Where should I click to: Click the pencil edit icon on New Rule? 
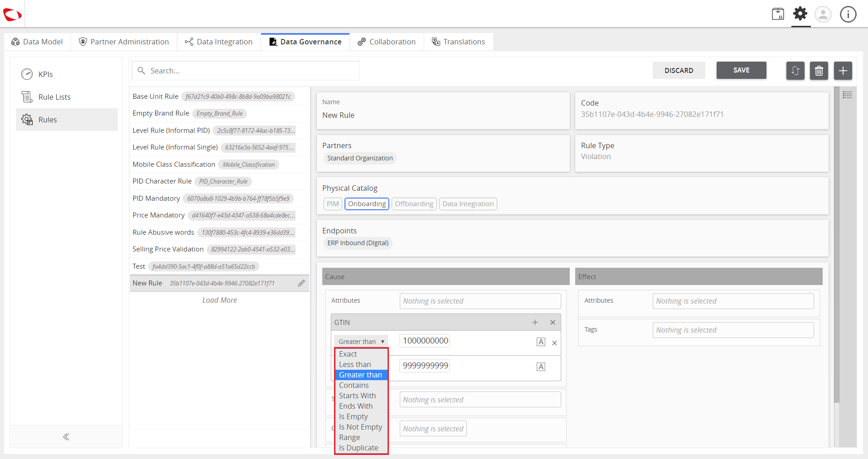[301, 283]
